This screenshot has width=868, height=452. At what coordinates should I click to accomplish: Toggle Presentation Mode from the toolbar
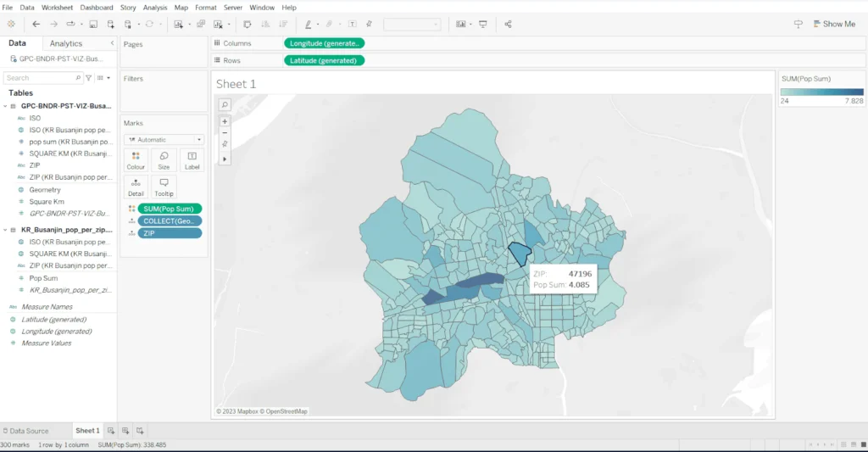(x=483, y=24)
